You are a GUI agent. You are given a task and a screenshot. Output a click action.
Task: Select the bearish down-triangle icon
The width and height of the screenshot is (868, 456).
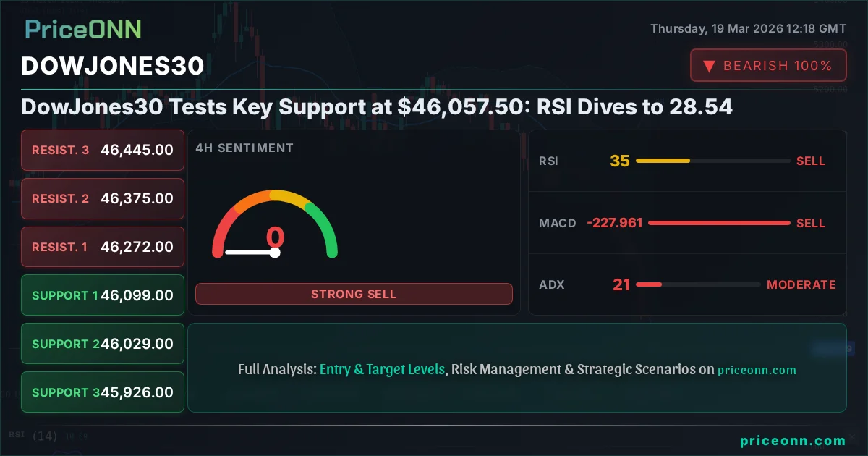[710, 65]
